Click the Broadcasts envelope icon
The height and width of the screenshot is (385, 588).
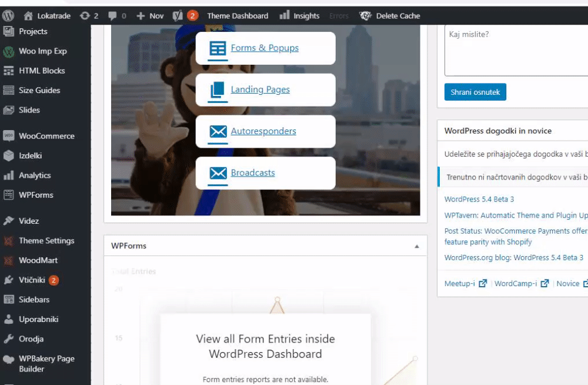point(218,173)
